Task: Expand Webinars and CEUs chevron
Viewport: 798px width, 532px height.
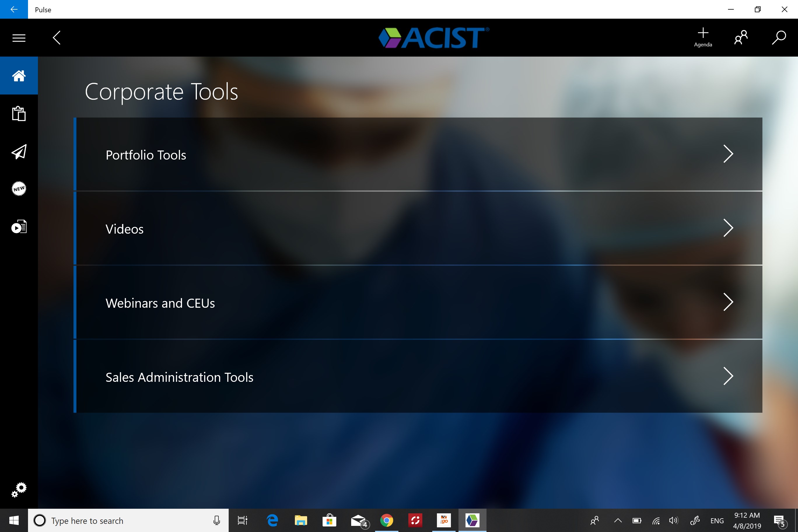Action: tap(728, 302)
